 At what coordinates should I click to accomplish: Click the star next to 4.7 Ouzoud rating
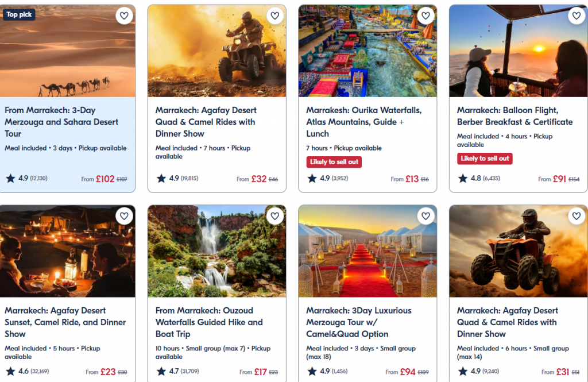[161, 372]
